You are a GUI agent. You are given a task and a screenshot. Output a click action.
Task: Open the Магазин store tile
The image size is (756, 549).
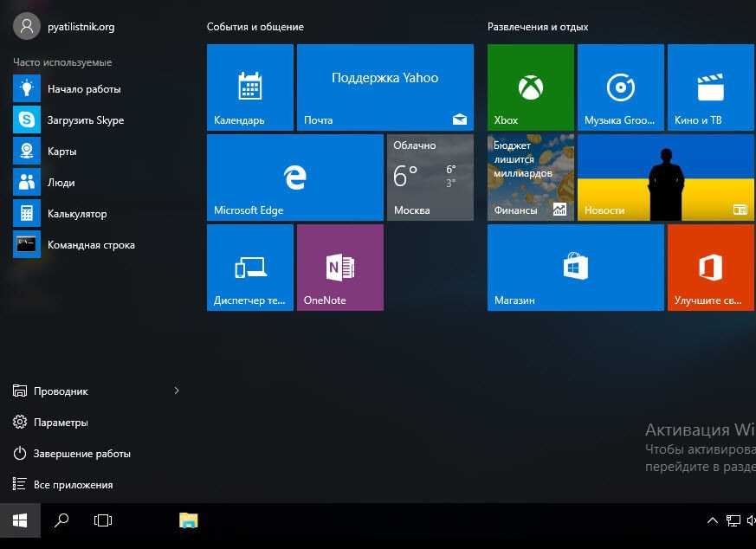click(x=575, y=268)
